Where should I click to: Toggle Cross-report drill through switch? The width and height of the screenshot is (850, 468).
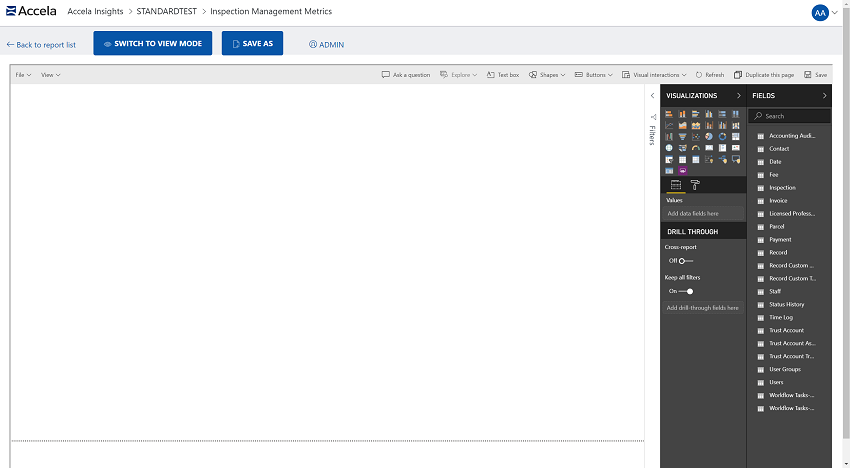pos(681,261)
